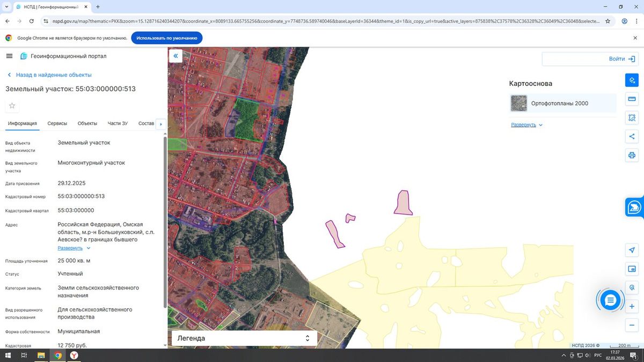Zoom in the map with plus button
The width and height of the screenshot is (644, 362).
[632, 306]
